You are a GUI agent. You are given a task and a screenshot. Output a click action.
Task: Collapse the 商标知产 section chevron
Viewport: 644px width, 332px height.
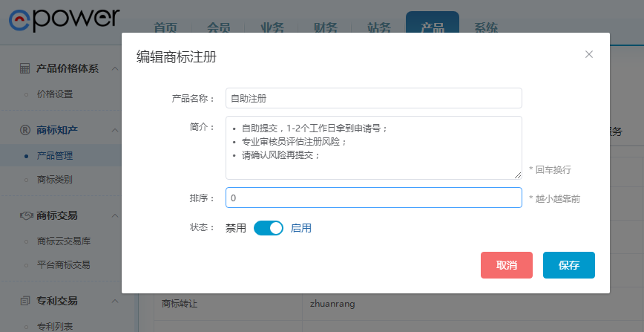(116, 130)
